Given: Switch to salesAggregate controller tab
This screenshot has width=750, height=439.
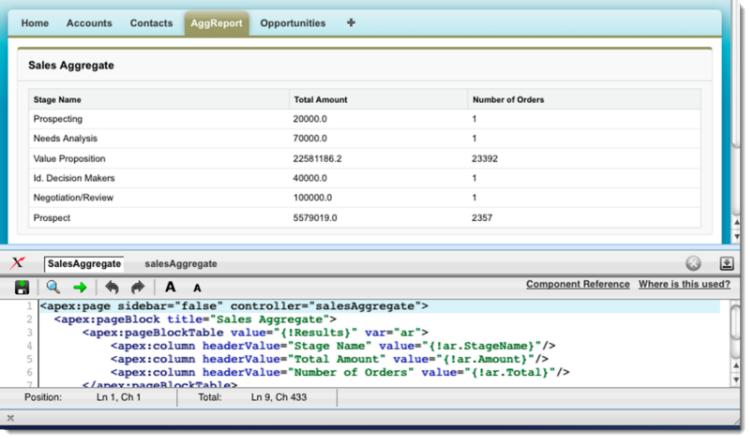Looking at the screenshot, I should coord(180,263).
